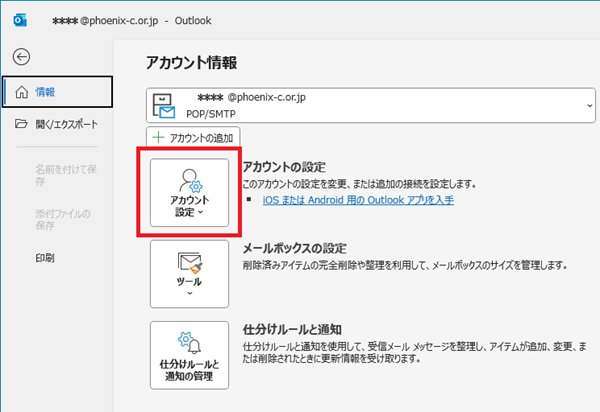600x412 pixels.
Task: Click 添付ファイルの保存 in sidebar
Action: click(x=64, y=220)
